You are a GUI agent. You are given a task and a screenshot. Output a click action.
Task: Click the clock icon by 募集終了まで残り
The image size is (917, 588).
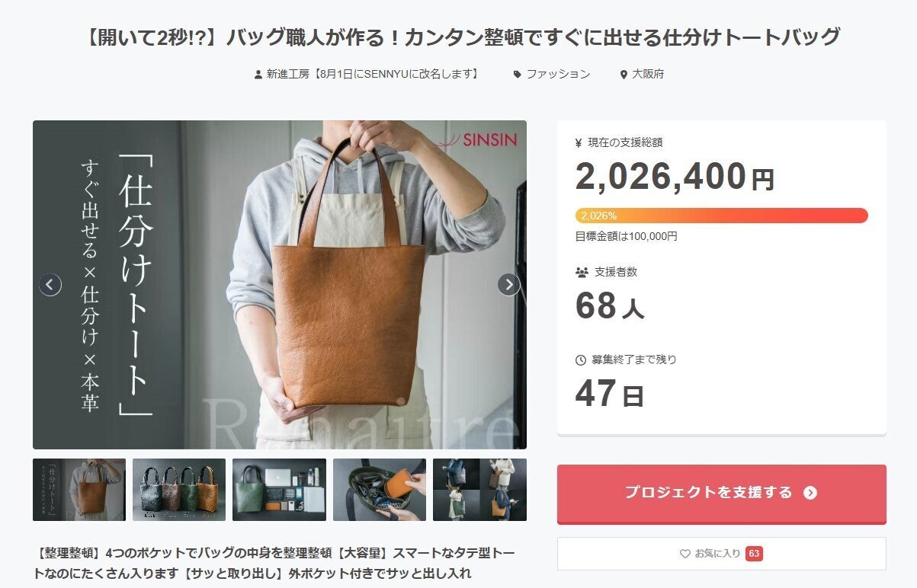(581, 360)
